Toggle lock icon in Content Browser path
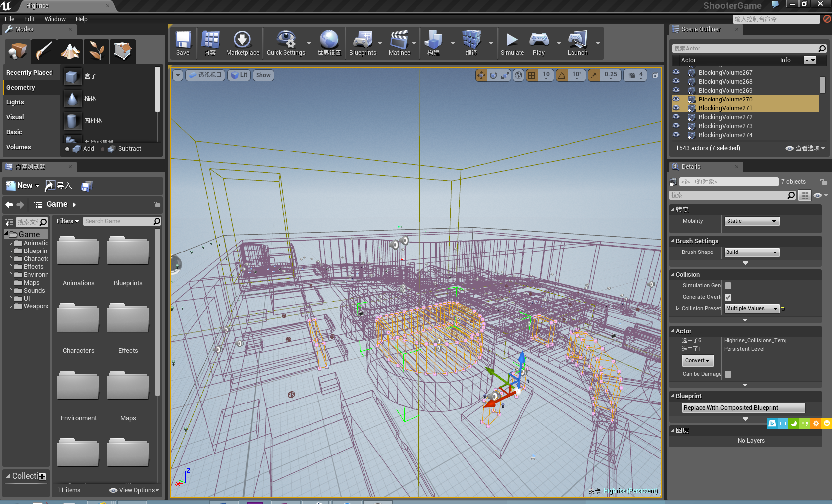Screen dimensions: 832x504 coord(157,204)
